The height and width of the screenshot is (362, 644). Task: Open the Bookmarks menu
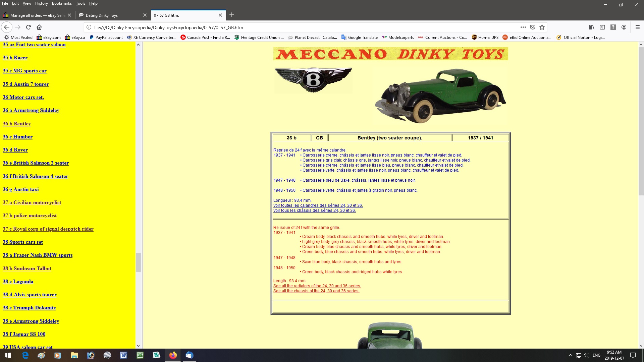(x=62, y=3)
